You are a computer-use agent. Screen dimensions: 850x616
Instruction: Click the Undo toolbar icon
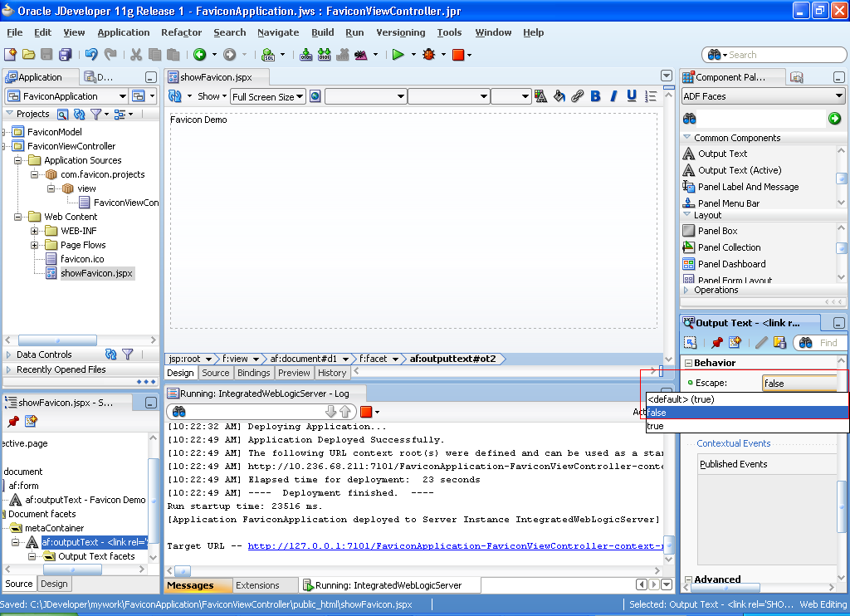coord(91,54)
